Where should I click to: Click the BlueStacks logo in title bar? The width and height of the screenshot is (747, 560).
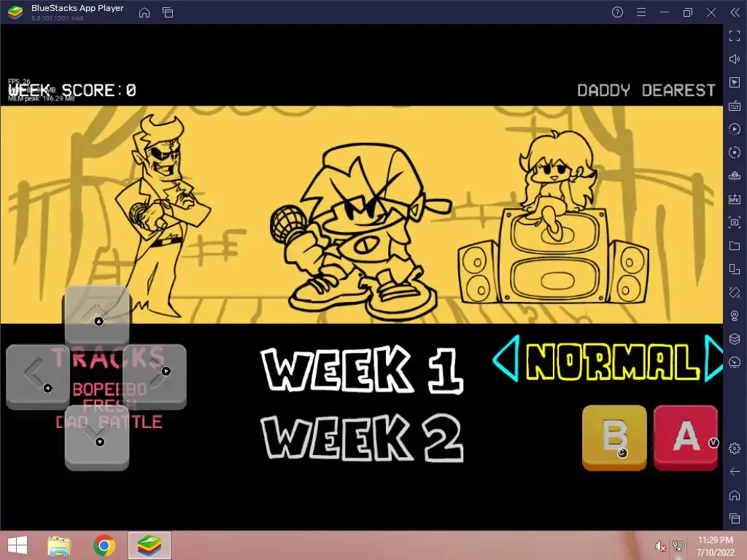15,12
